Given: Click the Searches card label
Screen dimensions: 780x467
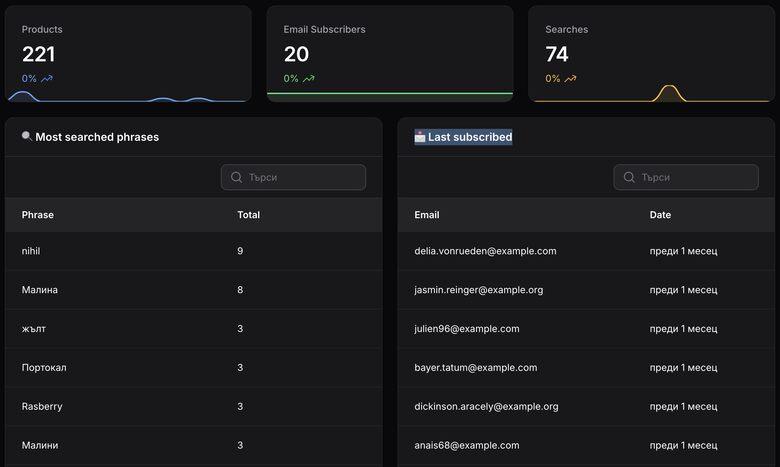Looking at the screenshot, I should pyautogui.click(x=567, y=29).
